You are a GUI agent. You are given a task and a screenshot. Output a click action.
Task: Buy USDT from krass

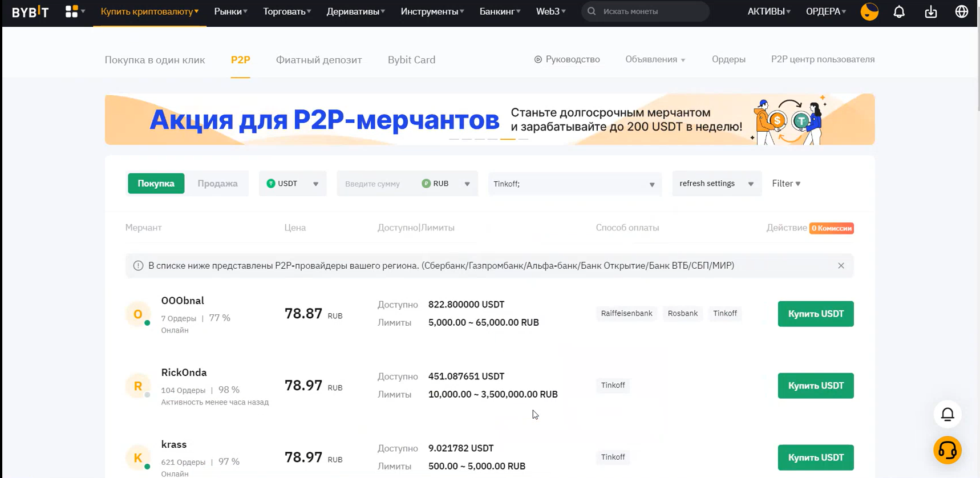816,457
